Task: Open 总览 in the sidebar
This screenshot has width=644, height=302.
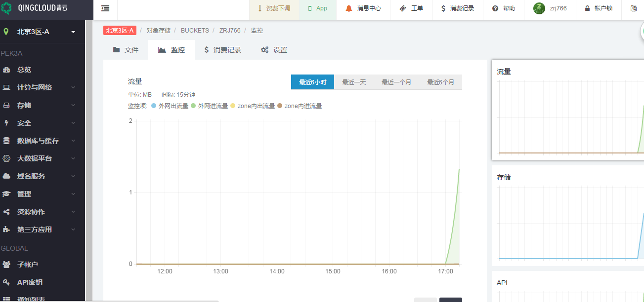Action: (x=24, y=70)
